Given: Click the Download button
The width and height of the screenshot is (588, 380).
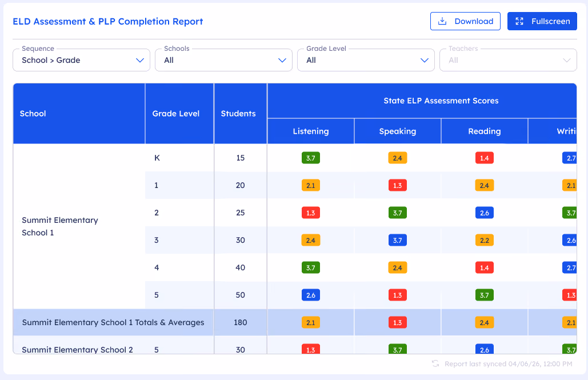Looking at the screenshot, I should point(465,21).
